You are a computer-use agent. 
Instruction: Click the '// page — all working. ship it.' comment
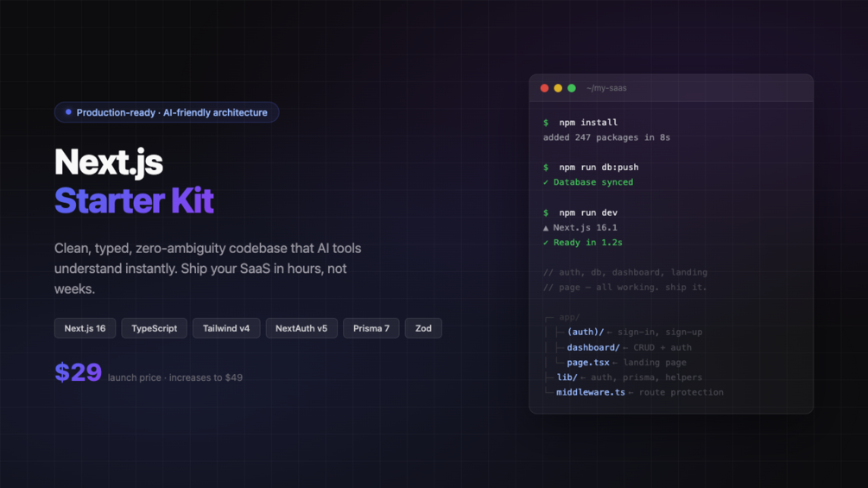coord(625,287)
